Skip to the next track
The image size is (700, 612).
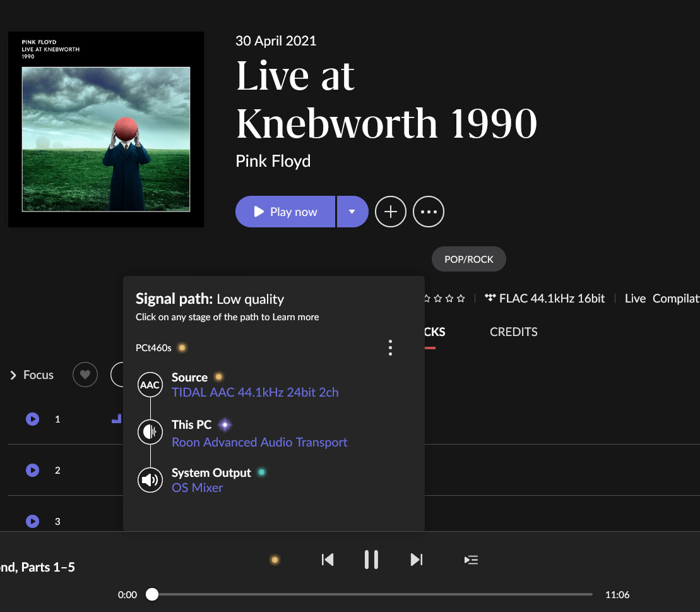(x=416, y=560)
